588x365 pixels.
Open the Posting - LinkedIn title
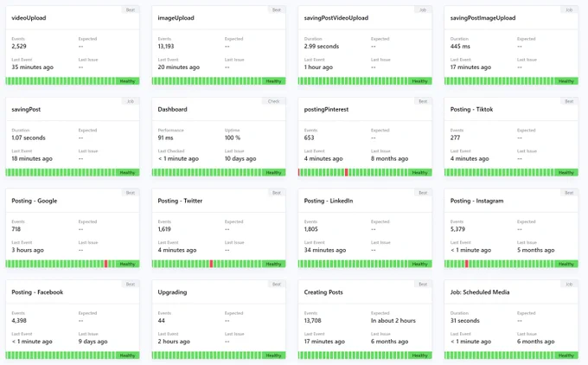[328, 201]
